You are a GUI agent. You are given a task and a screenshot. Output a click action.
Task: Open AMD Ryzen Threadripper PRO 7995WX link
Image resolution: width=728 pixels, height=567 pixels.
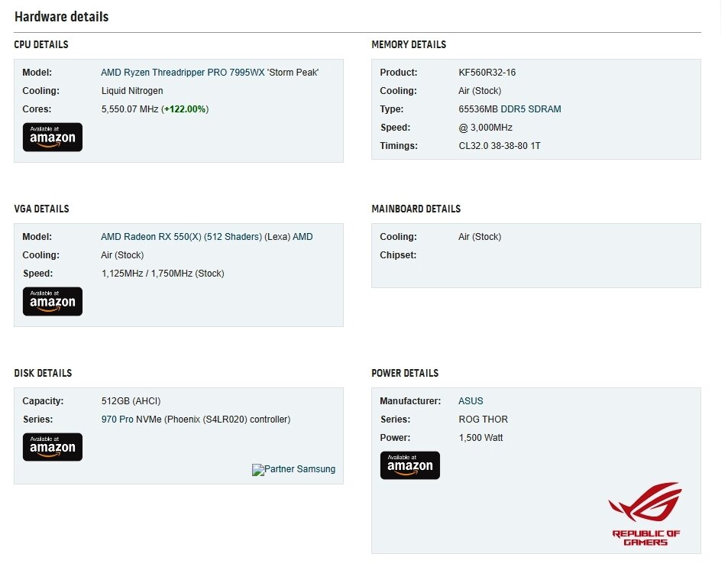(183, 73)
